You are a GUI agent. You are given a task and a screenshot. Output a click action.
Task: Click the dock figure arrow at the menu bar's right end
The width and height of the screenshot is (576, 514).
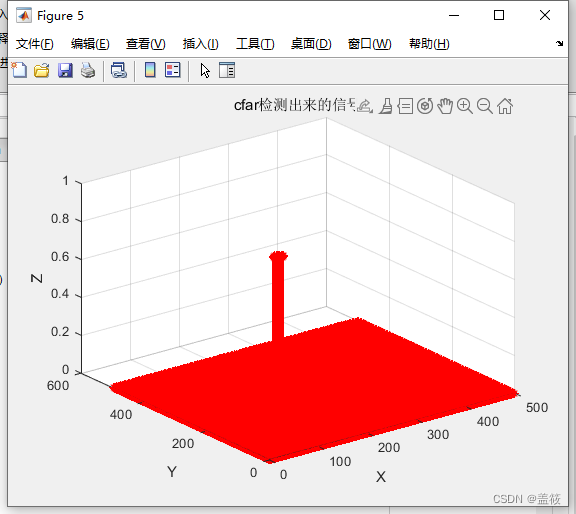click(559, 43)
